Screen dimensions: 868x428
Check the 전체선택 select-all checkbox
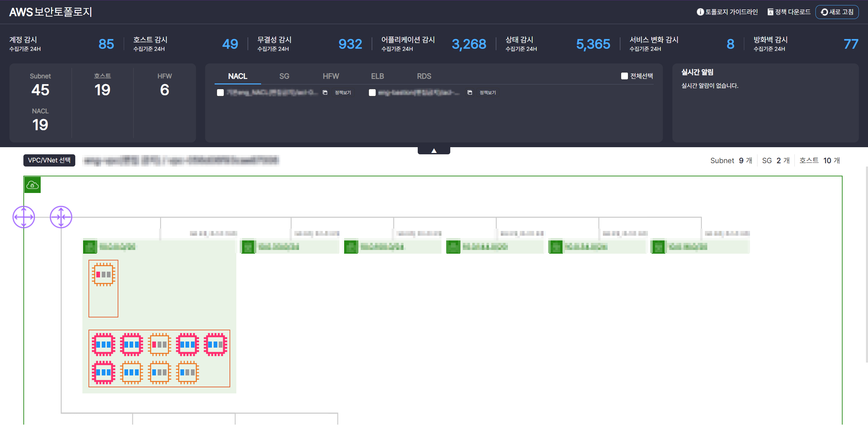coord(624,76)
